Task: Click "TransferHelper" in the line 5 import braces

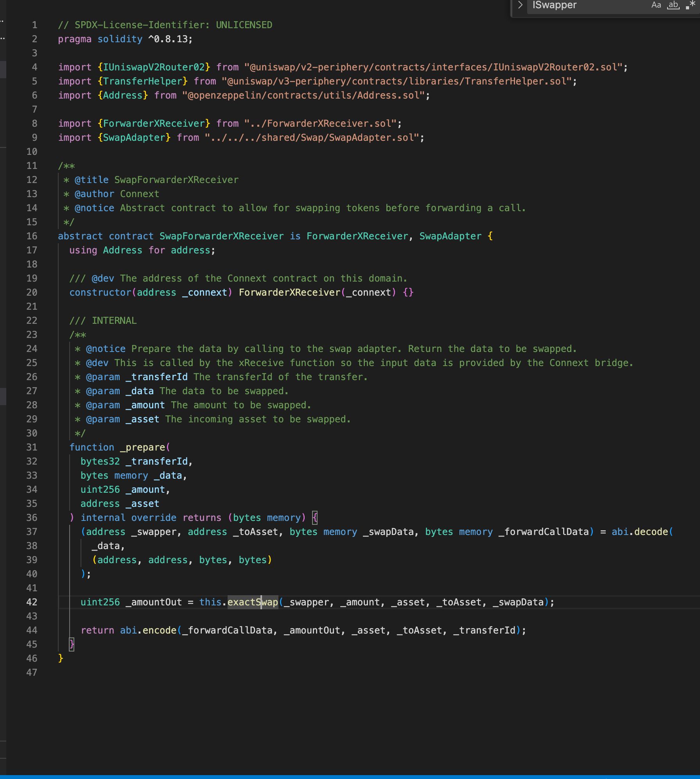Action: 143,81
